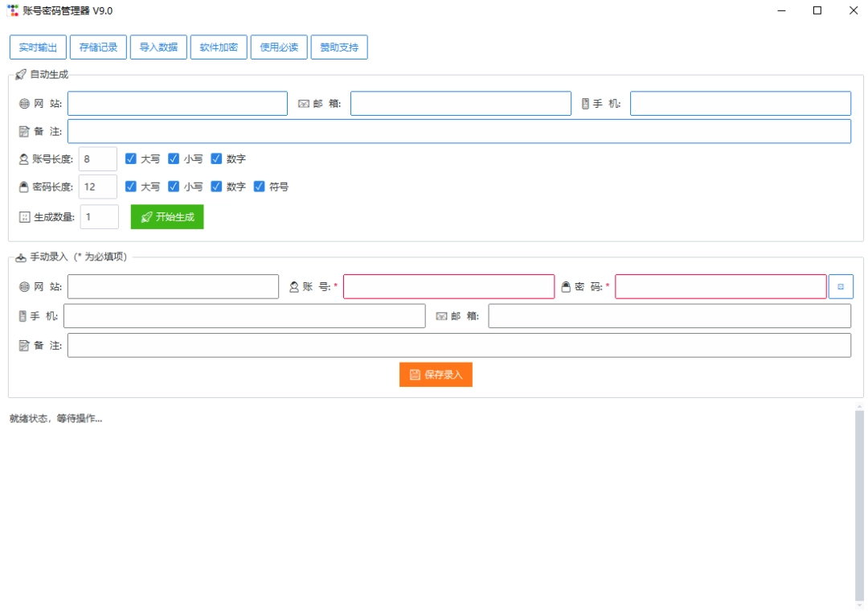Viewport: 868px width, 616px height.
Task: Switch to the 存储记录 tab
Action: coord(98,47)
